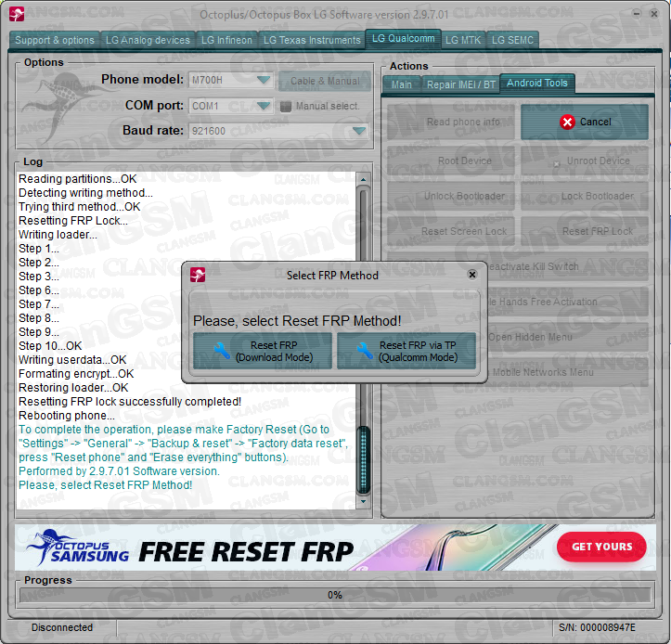Open the LG SEMC tab
671x644 pixels.
tap(512, 40)
